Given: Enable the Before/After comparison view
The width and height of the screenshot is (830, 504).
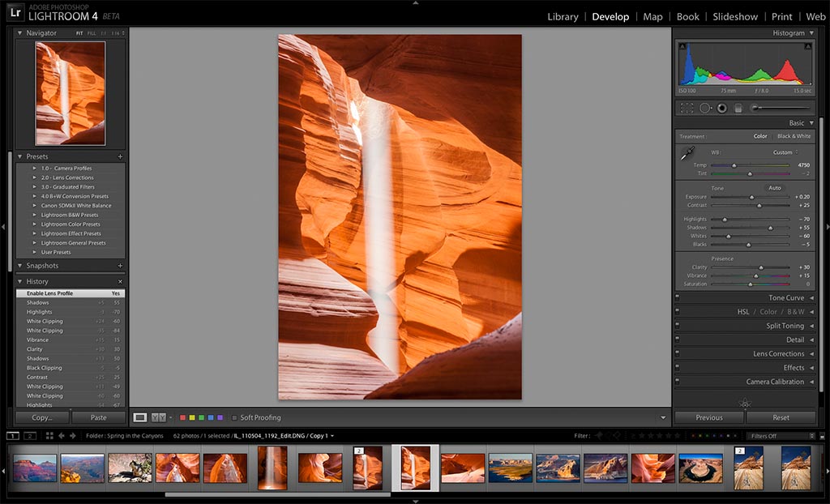Looking at the screenshot, I should click(159, 417).
